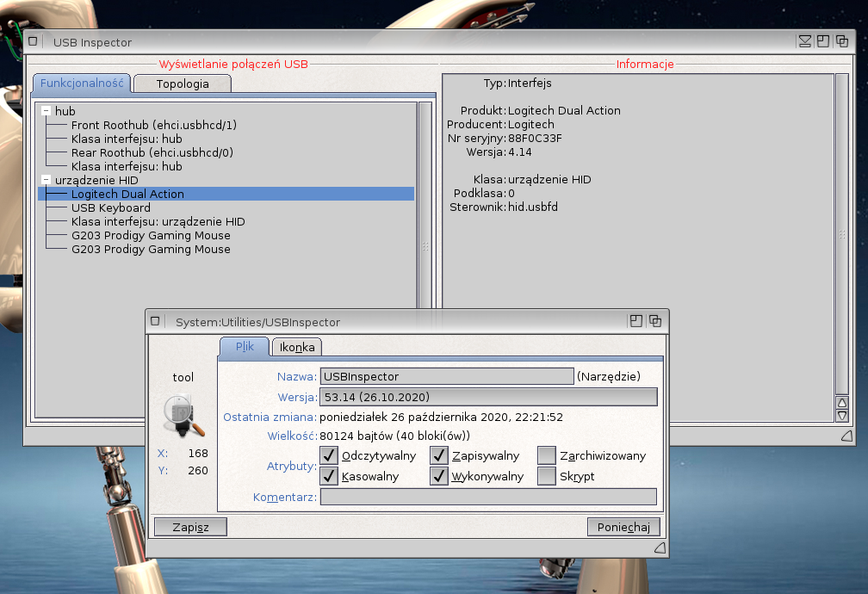Click the pane divider grip beside the device tree

click(x=425, y=246)
